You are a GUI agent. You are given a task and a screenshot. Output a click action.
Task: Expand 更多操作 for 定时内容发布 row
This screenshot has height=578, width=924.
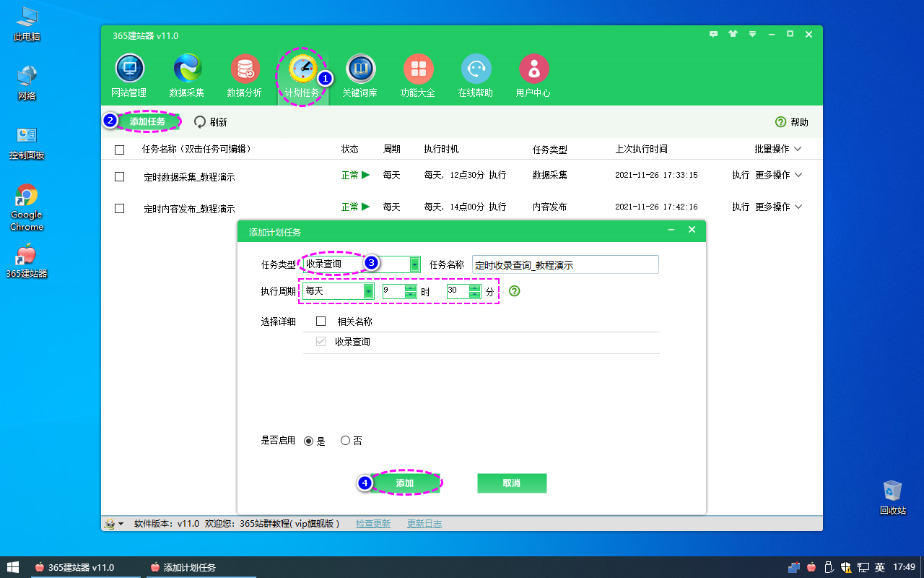(x=778, y=207)
